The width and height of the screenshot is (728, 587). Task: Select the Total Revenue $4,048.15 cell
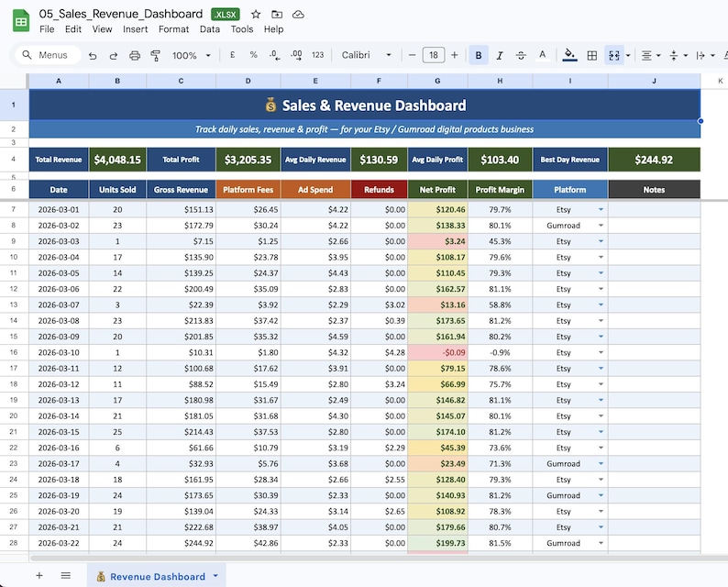point(117,160)
